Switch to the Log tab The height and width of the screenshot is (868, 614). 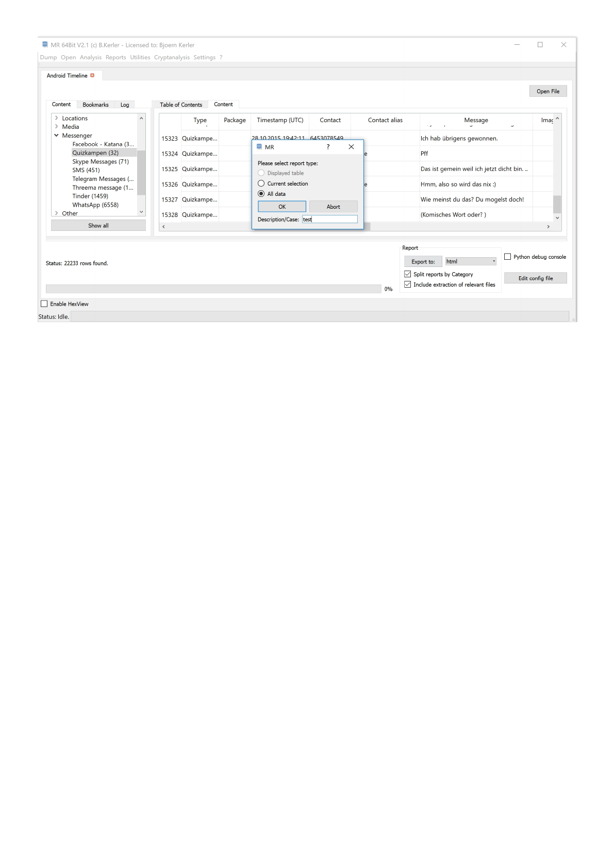click(x=125, y=105)
